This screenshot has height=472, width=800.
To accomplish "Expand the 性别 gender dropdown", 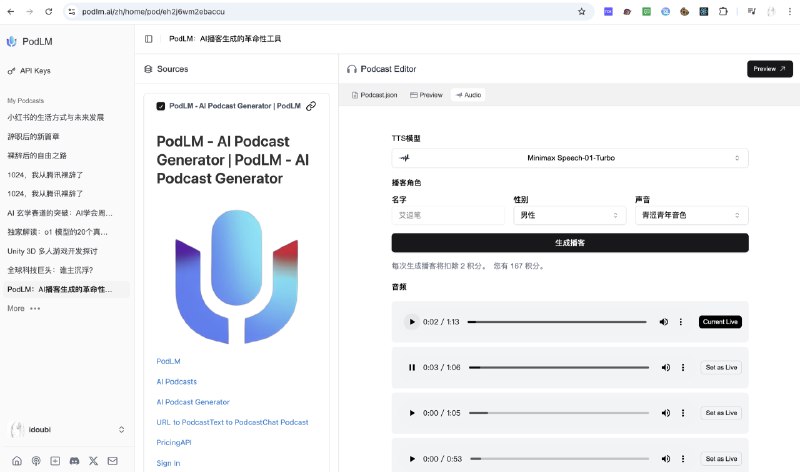I will pyautogui.click(x=569, y=215).
